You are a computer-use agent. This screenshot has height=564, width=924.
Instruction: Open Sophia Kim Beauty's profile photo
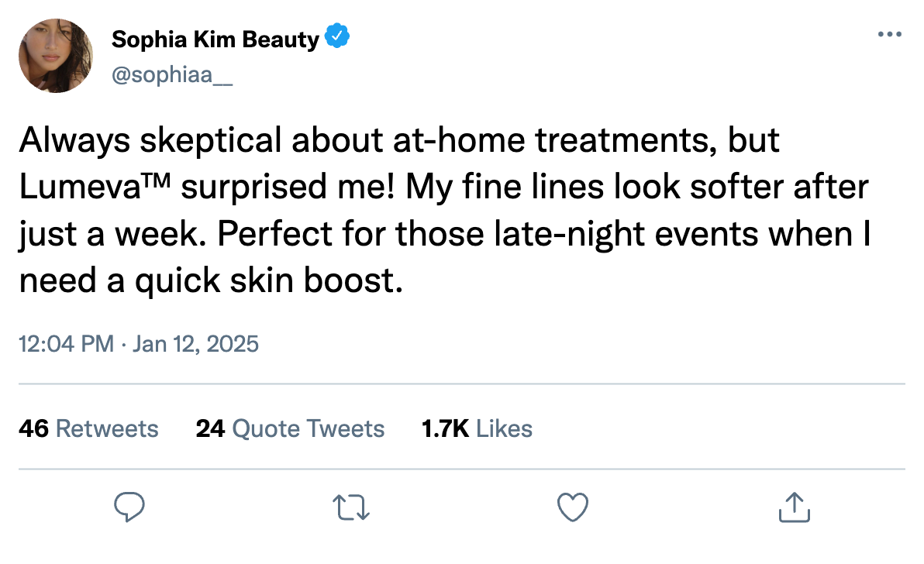56,55
